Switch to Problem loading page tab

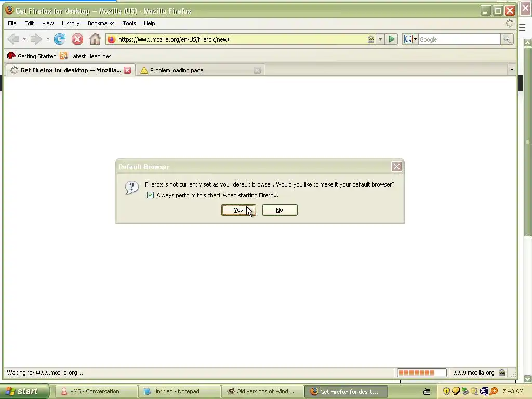pyautogui.click(x=200, y=70)
